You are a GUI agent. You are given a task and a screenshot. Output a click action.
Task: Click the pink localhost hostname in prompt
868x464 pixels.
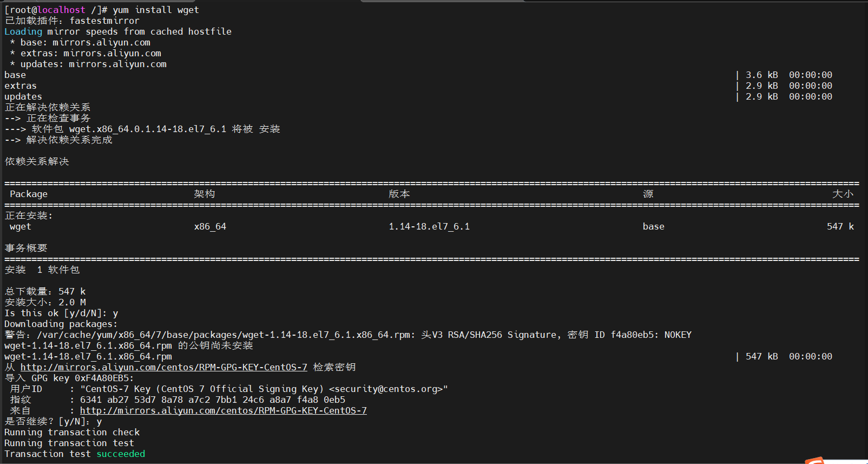tap(61, 10)
